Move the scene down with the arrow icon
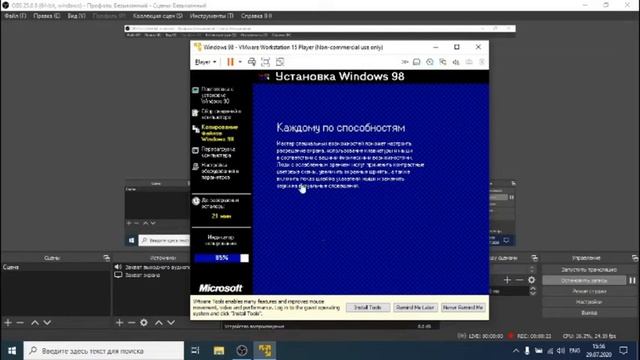640x360 pixels. (x=47, y=323)
